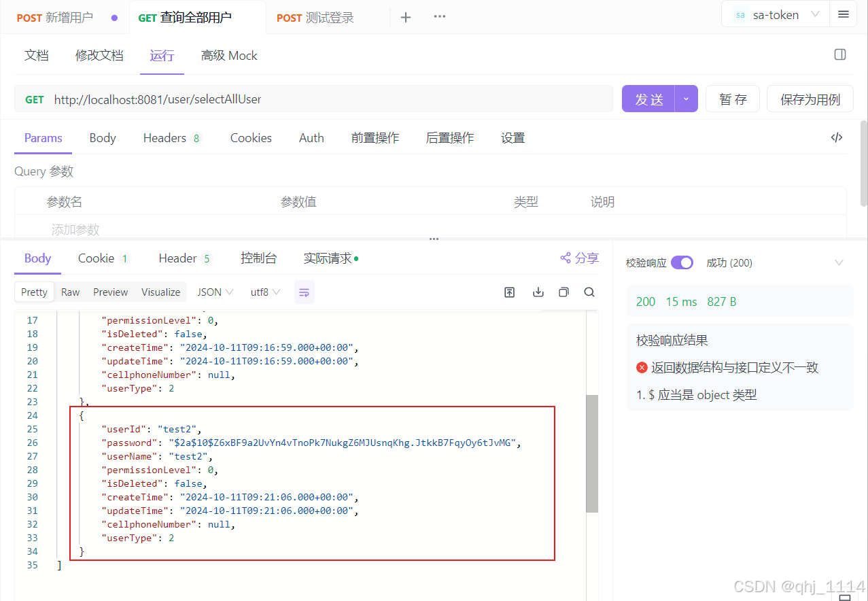Screen dimensions: 868x601
Task: Toggle word wrap in response body
Action: click(x=305, y=292)
